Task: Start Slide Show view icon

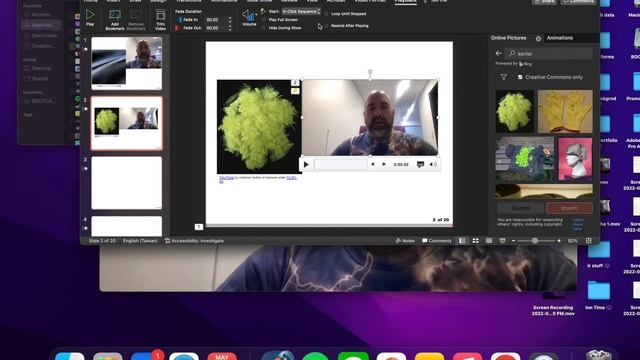Action: (502, 241)
